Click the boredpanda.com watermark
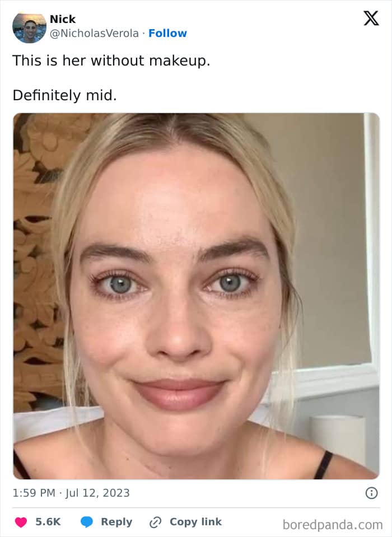 point(333,525)
